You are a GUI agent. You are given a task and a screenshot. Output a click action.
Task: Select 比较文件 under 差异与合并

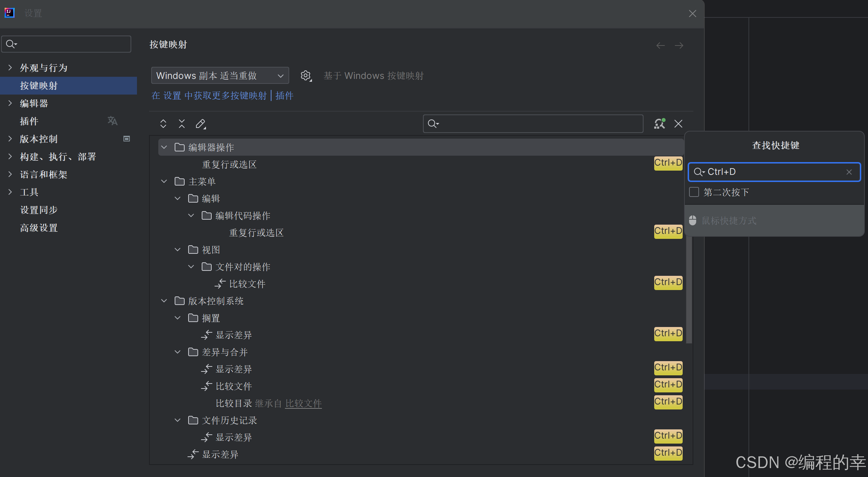pos(234,386)
